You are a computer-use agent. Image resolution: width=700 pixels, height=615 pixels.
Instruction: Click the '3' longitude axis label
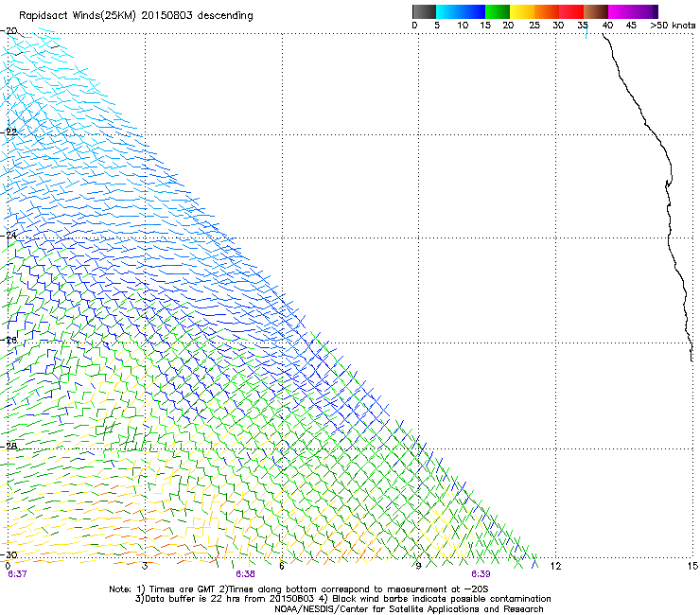point(145,567)
